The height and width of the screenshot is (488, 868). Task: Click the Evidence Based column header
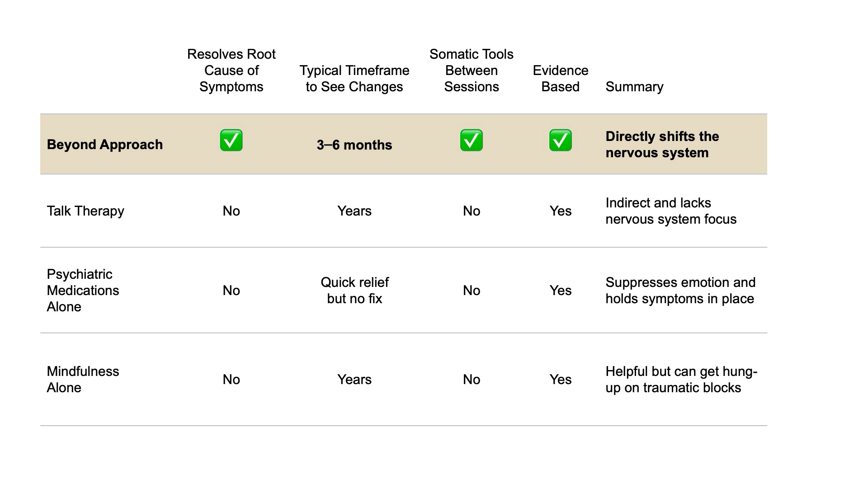(560, 79)
